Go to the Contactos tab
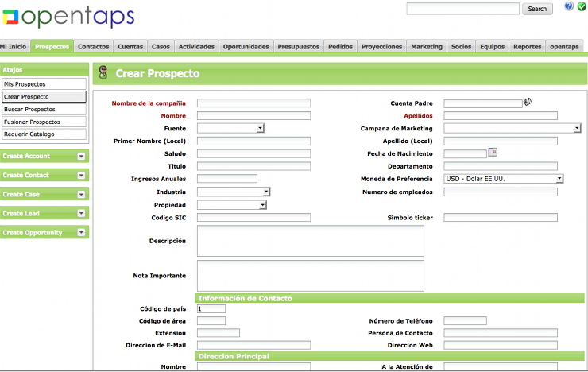 (94, 47)
